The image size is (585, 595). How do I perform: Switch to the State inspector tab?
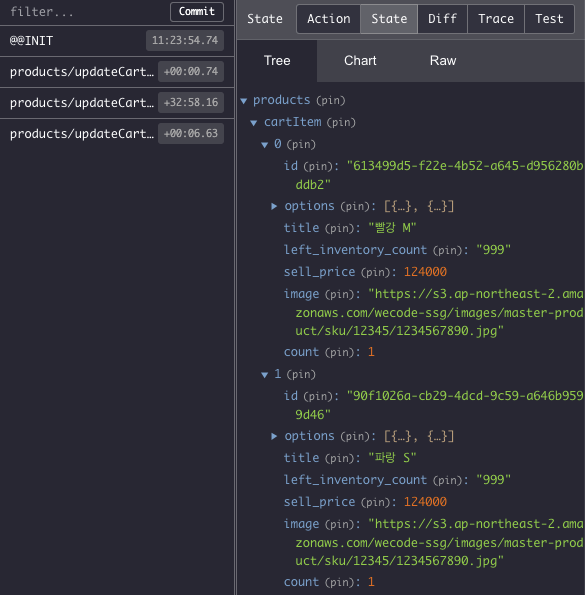(389, 19)
